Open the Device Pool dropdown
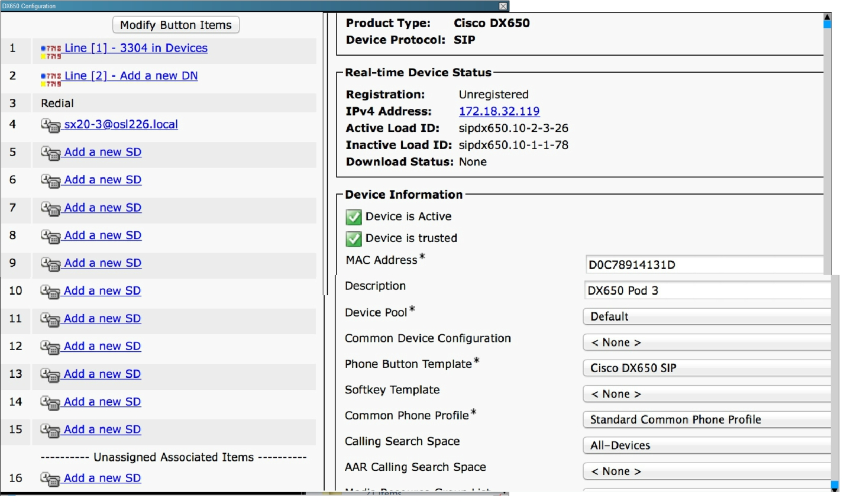The height and width of the screenshot is (504, 847). [x=707, y=316]
